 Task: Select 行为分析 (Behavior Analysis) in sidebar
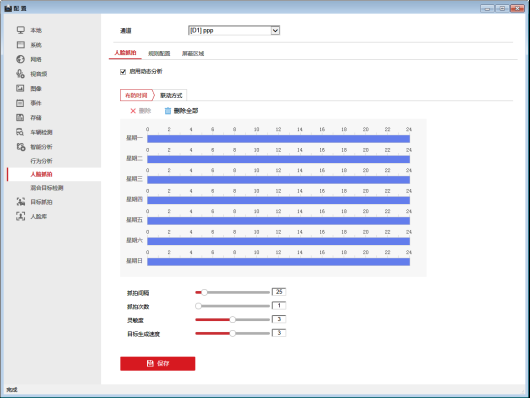(42, 161)
